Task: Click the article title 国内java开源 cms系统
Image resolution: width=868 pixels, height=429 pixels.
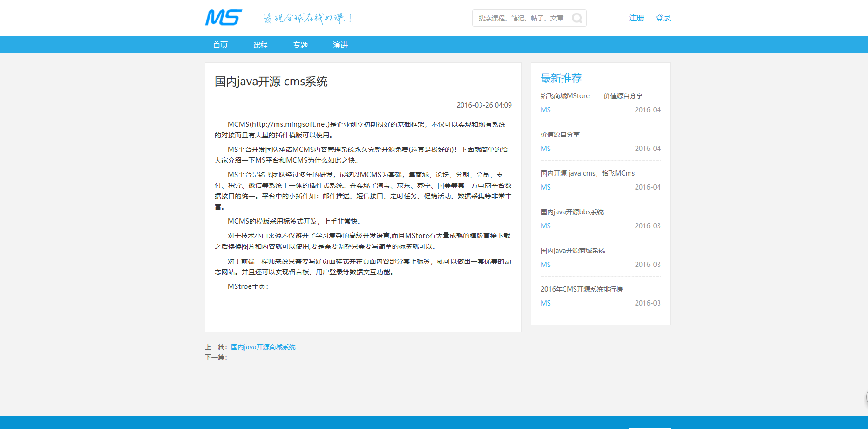Action: tap(271, 82)
